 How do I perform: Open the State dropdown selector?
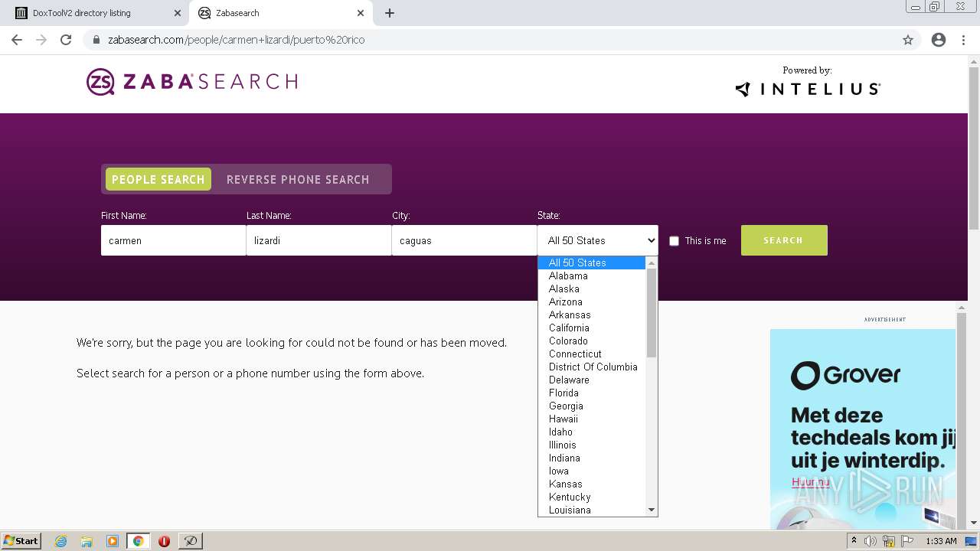(597, 240)
